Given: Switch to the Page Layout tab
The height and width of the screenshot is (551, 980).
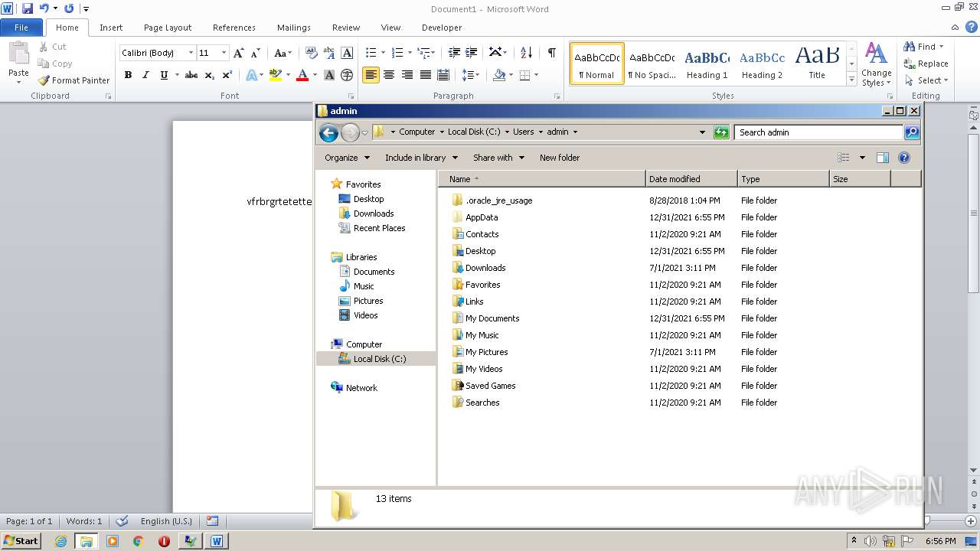Looking at the screenshot, I should [168, 28].
